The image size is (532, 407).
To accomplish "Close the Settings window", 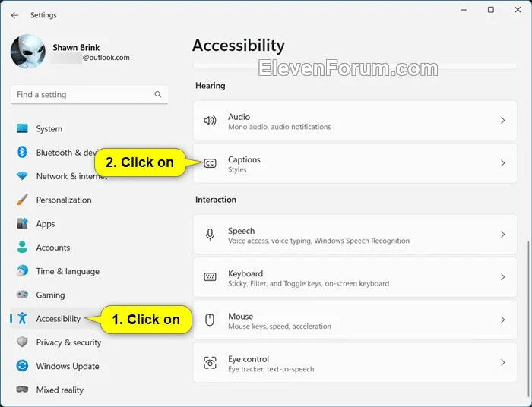I will (x=518, y=10).
